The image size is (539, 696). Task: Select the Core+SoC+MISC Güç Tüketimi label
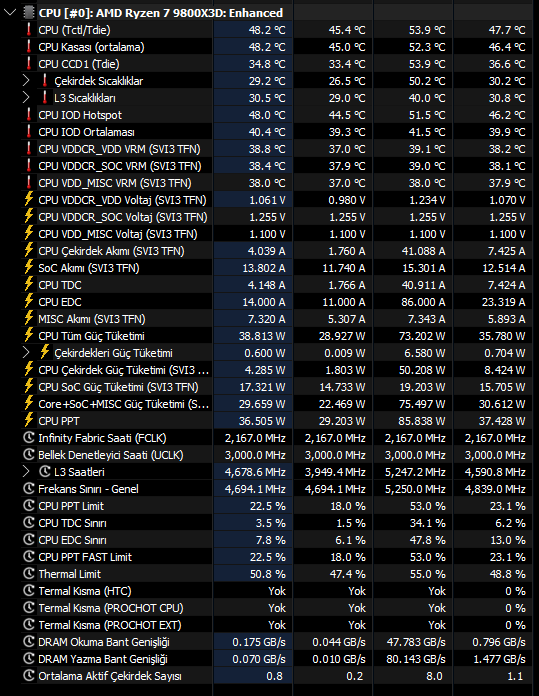coord(123,404)
